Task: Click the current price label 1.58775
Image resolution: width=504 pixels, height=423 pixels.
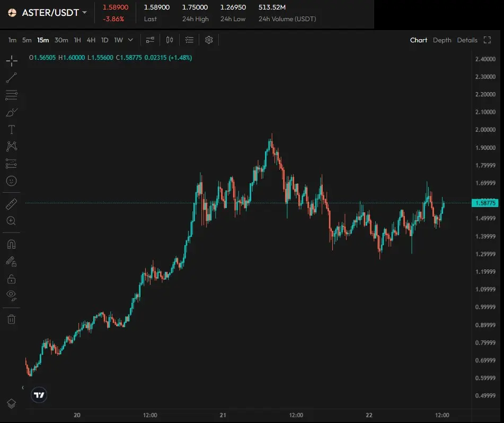Action: point(485,203)
